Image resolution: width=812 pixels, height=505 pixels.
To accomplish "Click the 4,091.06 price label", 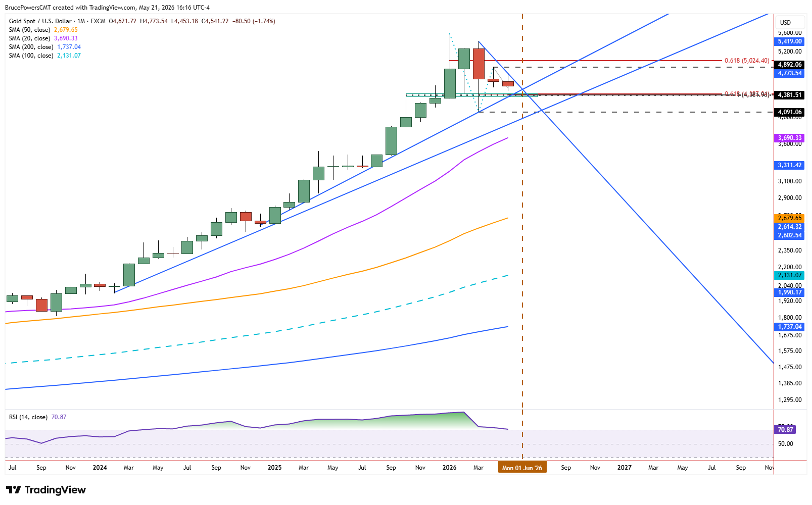I will [x=789, y=112].
